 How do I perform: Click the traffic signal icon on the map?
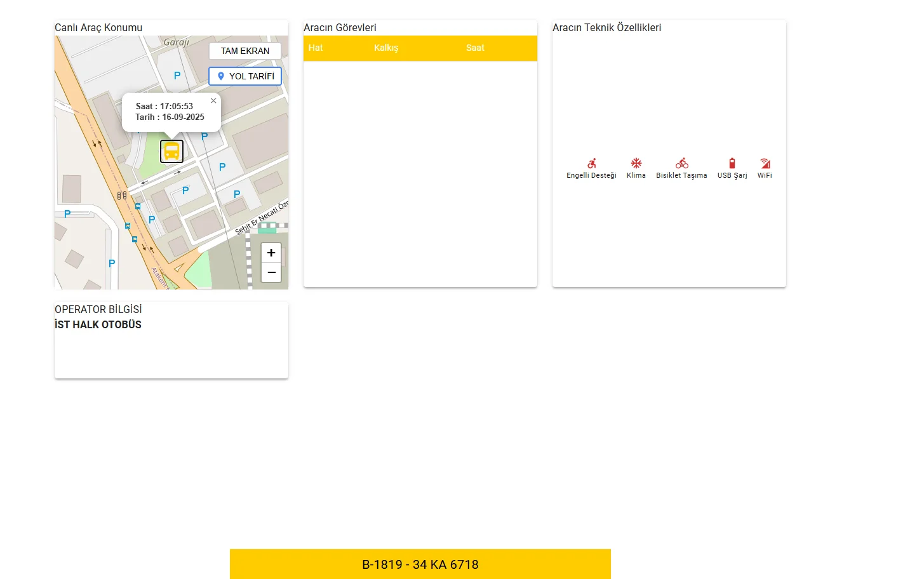tap(122, 196)
